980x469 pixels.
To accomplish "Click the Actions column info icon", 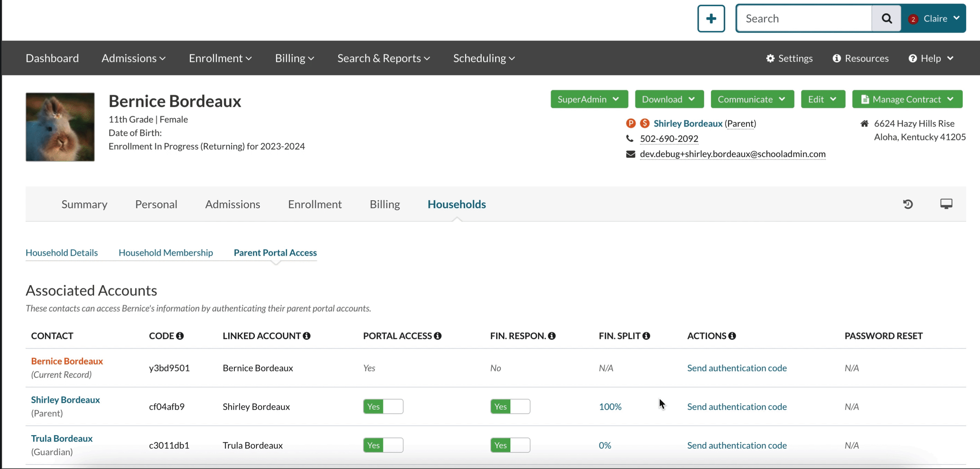I will point(732,336).
